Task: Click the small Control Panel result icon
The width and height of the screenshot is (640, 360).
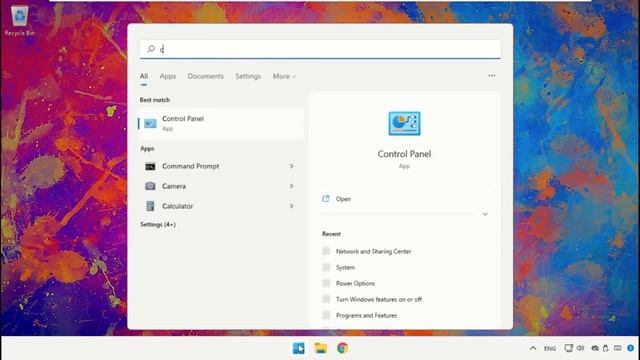Action: coord(150,123)
